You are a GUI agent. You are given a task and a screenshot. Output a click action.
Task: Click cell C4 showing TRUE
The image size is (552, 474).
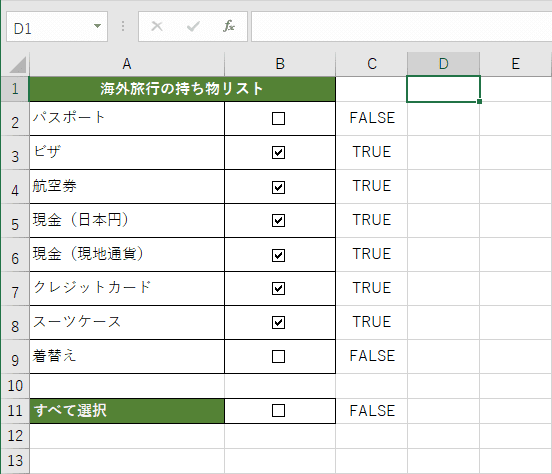372,187
